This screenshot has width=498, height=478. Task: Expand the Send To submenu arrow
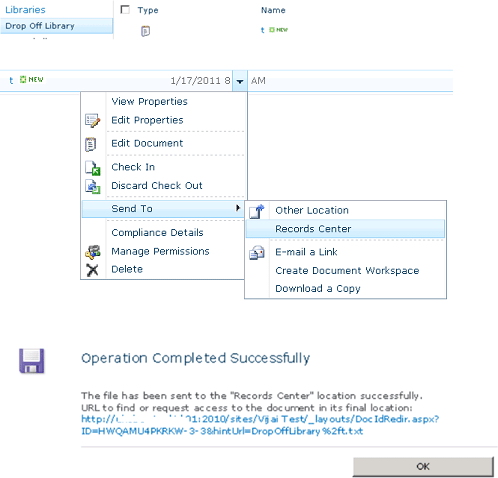[238, 208]
